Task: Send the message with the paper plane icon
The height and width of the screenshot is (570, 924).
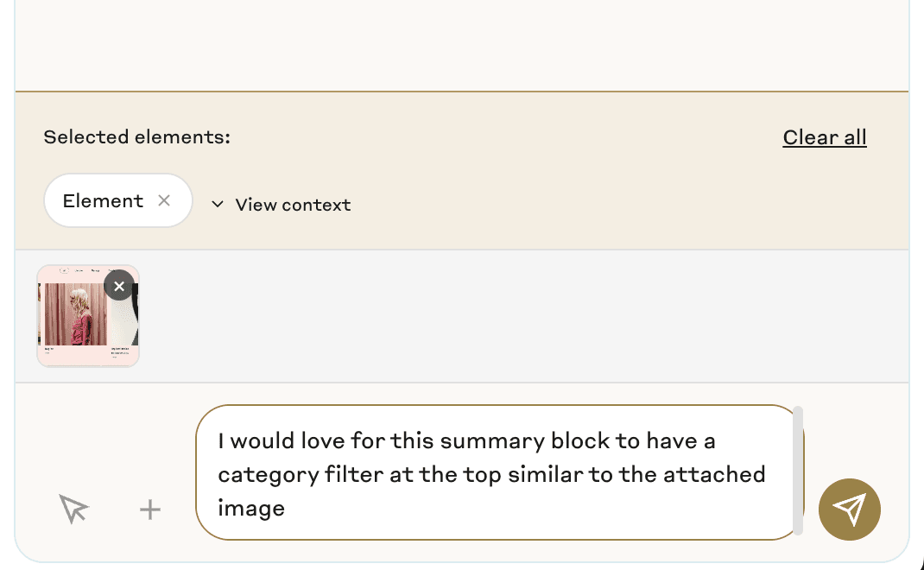Action: click(x=849, y=510)
